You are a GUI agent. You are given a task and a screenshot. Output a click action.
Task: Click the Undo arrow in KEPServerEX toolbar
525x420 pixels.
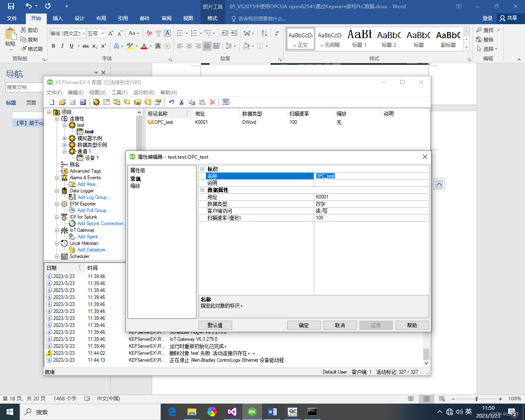(171, 102)
